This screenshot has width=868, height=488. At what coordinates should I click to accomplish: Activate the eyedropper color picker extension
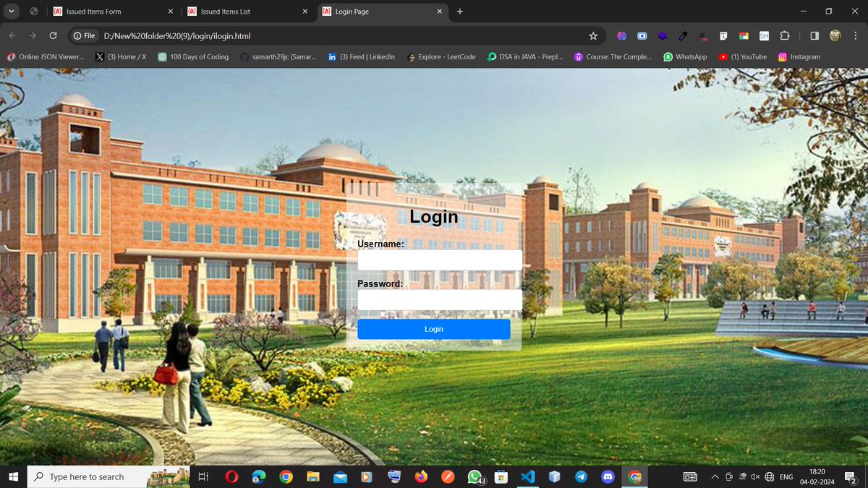[x=682, y=35]
